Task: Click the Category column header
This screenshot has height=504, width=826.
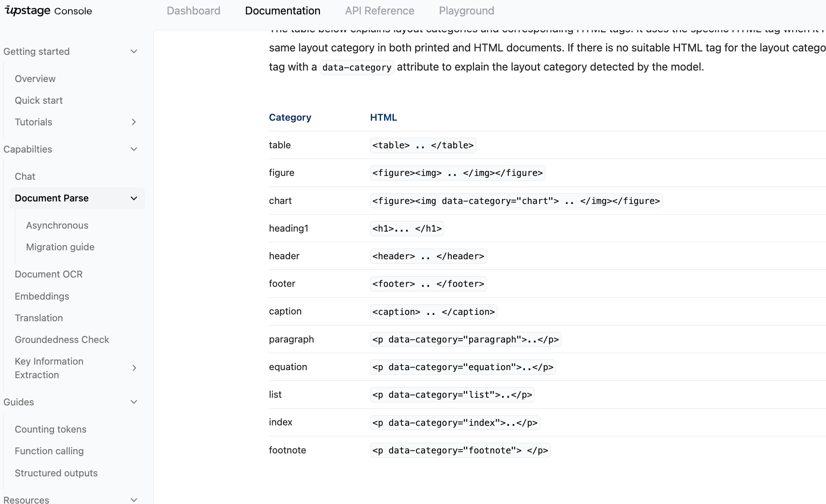Action: click(x=290, y=117)
